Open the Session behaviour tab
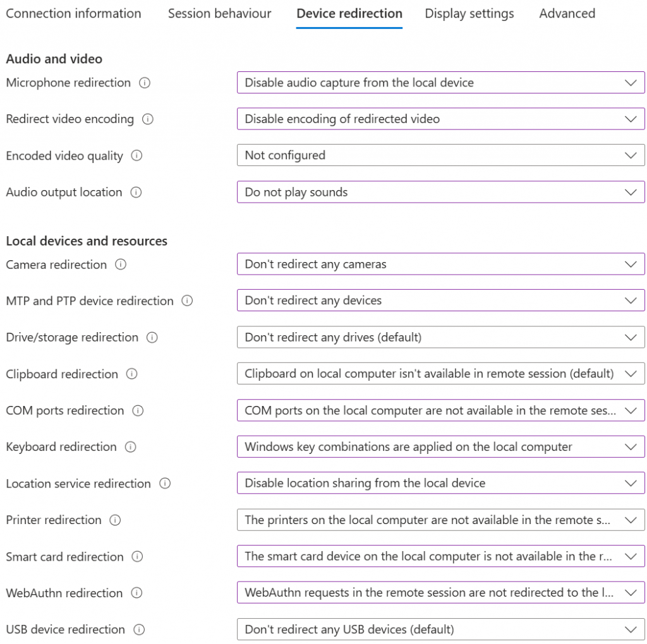647x644 pixels. 219,13
